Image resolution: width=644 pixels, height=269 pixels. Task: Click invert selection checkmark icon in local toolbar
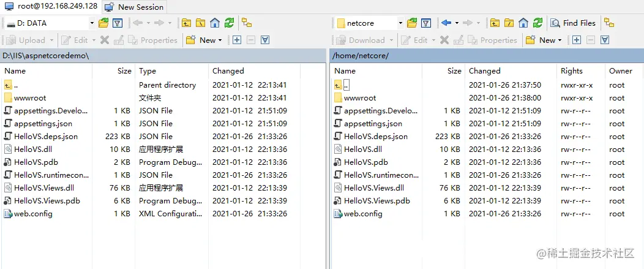coord(265,40)
